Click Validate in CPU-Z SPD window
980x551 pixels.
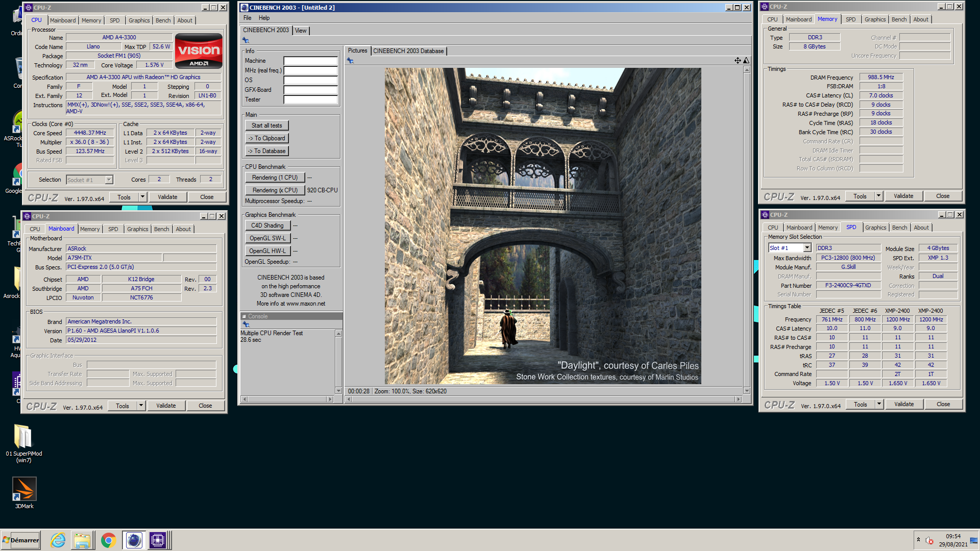tap(904, 404)
